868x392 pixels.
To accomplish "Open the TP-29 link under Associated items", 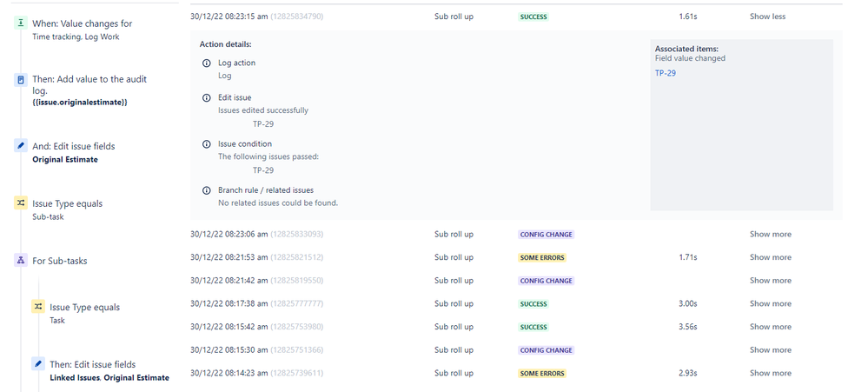I will (666, 73).
